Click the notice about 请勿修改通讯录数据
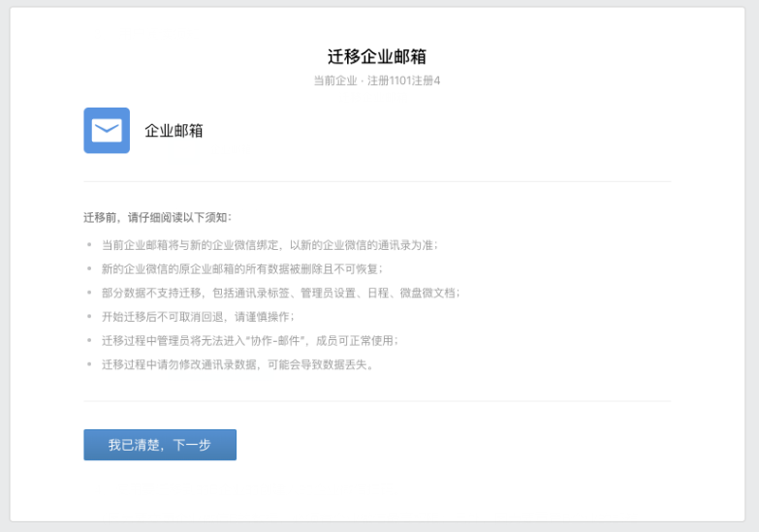 (237, 365)
